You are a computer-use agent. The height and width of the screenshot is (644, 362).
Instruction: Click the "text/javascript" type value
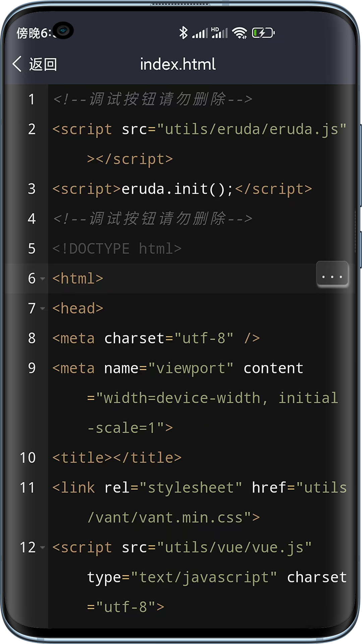(x=204, y=578)
